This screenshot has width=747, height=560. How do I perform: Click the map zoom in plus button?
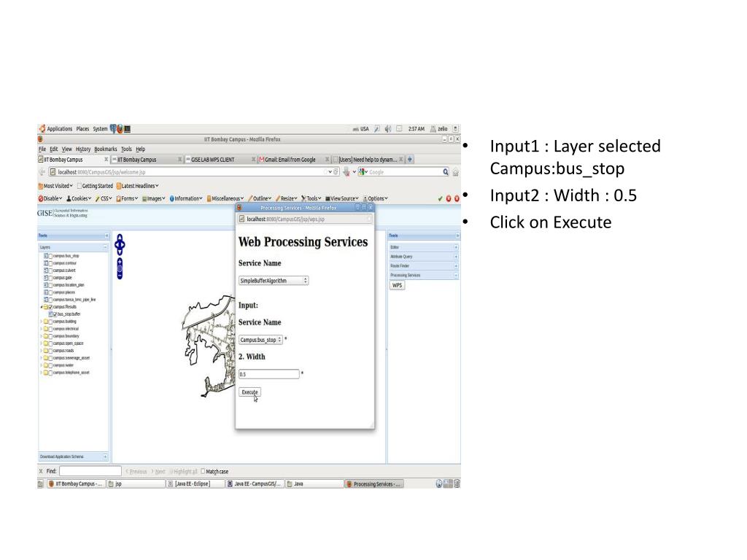[120, 262]
